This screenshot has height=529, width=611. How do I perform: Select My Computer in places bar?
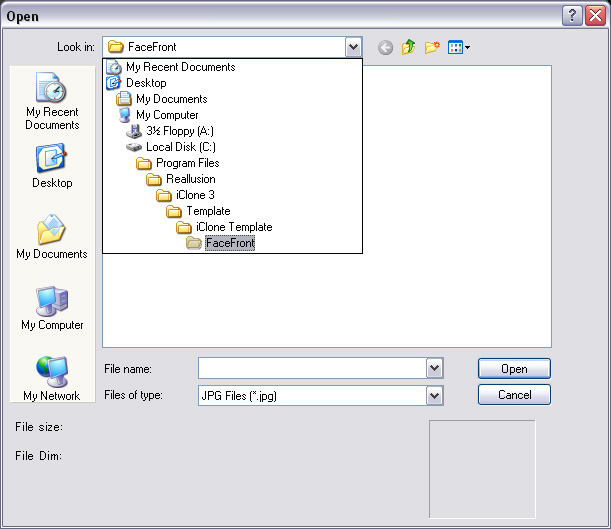pyautogui.click(x=52, y=309)
